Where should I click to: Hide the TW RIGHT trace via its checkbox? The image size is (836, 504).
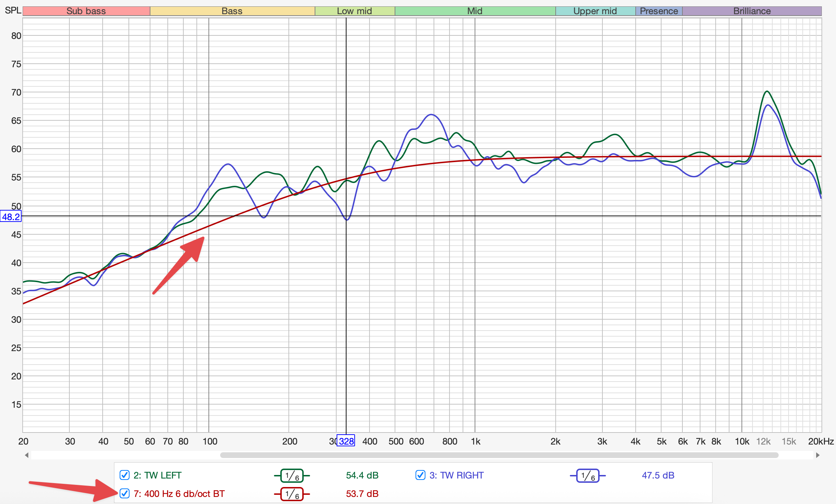coord(420,475)
